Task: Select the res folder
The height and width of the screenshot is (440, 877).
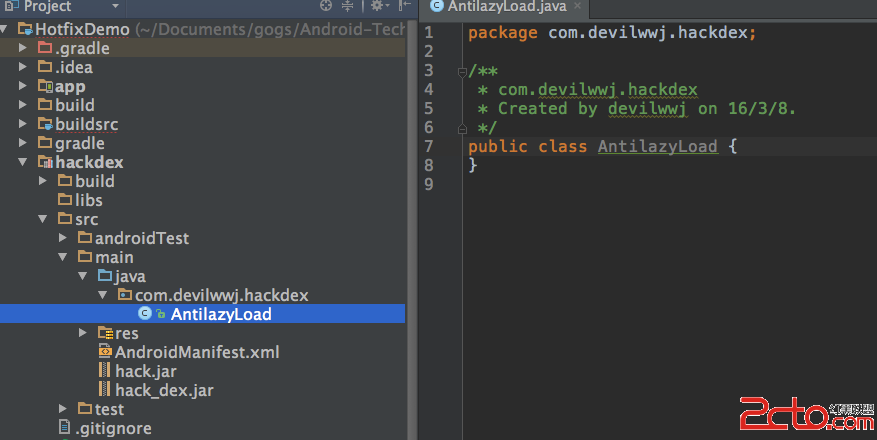Action: 127,334
